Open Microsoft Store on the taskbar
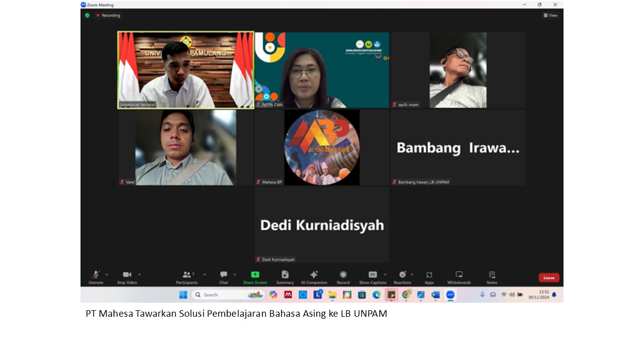 click(x=362, y=295)
